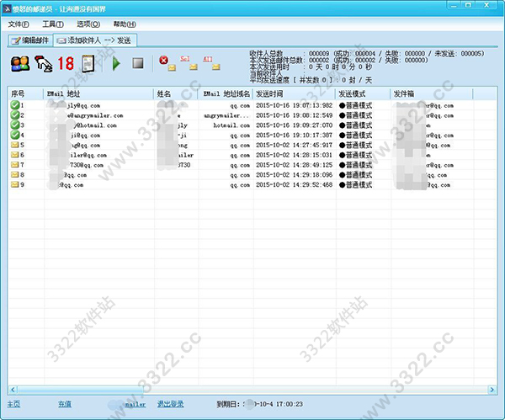The height and width of the screenshot is (420, 505).
Task: Select send time 2015-10-16 19:09:27:070
Action: (x=294, y=125)
